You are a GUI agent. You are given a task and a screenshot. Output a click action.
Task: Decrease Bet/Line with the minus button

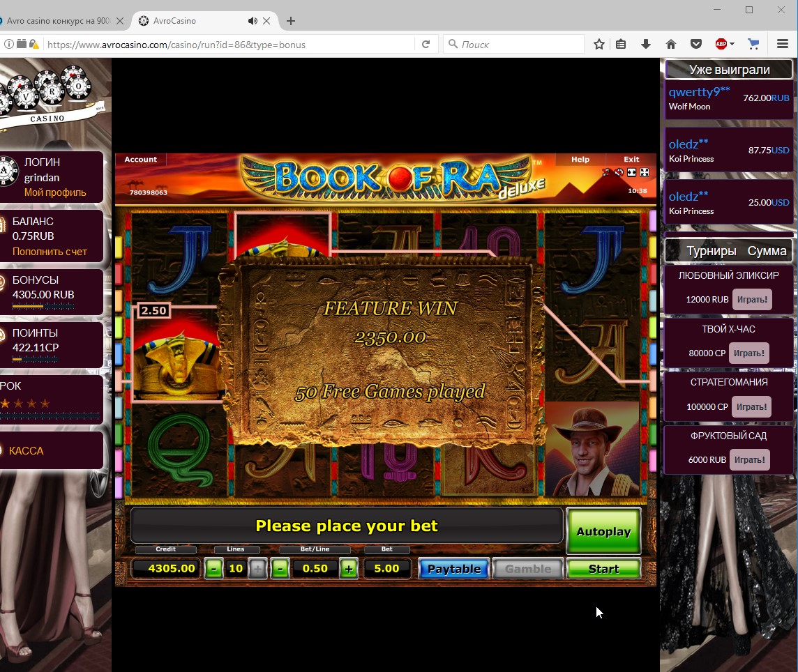(280, 569)
